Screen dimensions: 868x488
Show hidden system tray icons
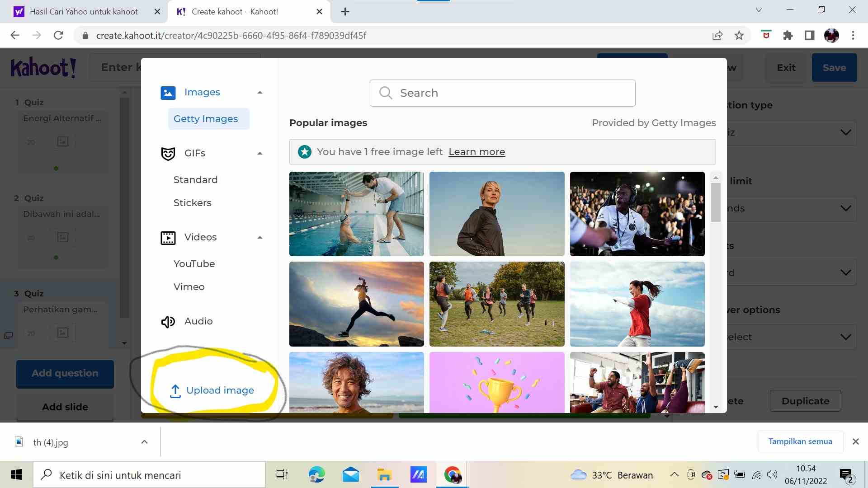pyautogui.click(x=674, y=475)
